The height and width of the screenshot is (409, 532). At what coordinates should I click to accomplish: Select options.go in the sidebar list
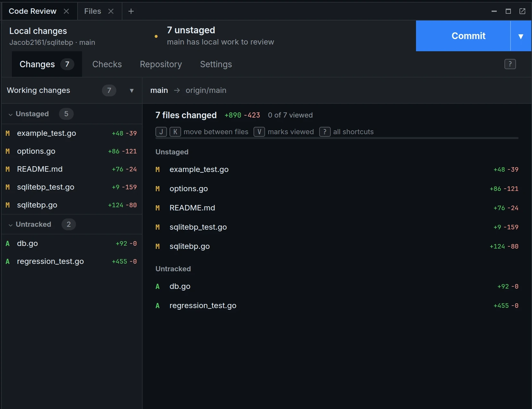[72, 151]
